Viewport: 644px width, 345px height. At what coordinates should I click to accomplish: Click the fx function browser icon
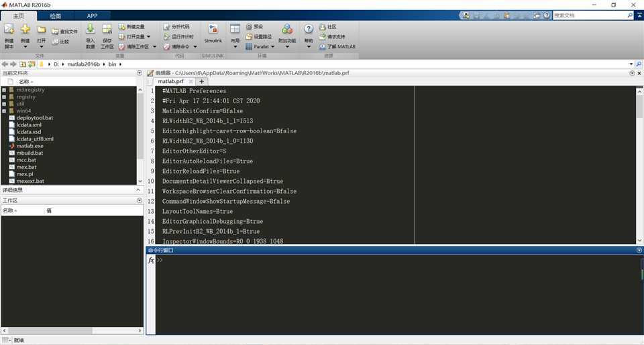pos(151,260)
